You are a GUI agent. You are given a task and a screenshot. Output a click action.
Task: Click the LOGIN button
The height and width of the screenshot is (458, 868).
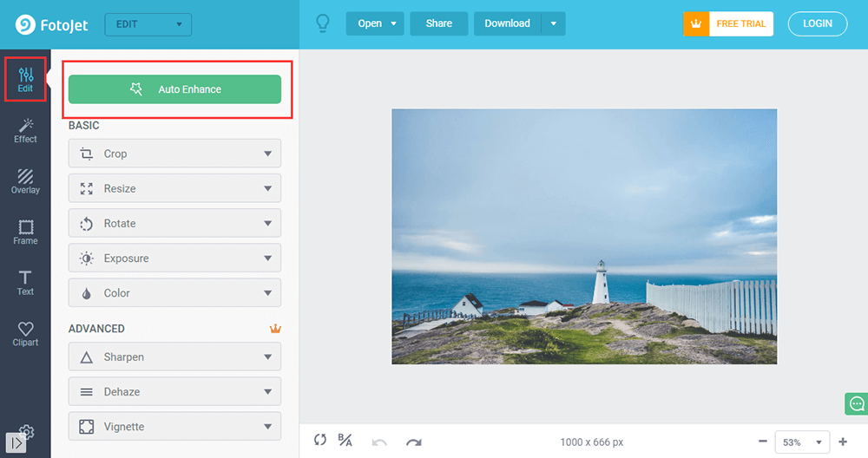[x=817, y=23]
